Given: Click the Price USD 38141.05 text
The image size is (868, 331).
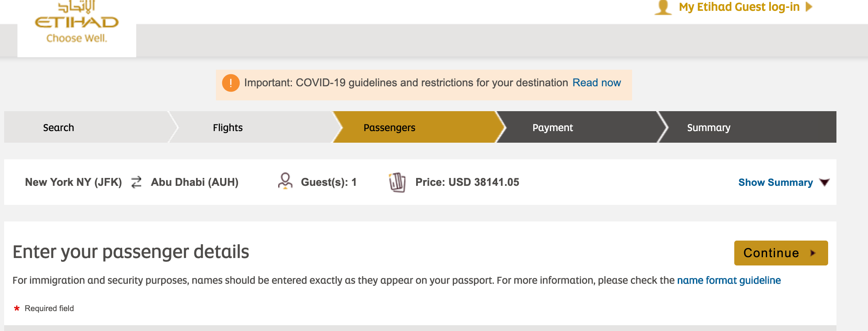Looking at the screenshot, I should pos(467,182).
